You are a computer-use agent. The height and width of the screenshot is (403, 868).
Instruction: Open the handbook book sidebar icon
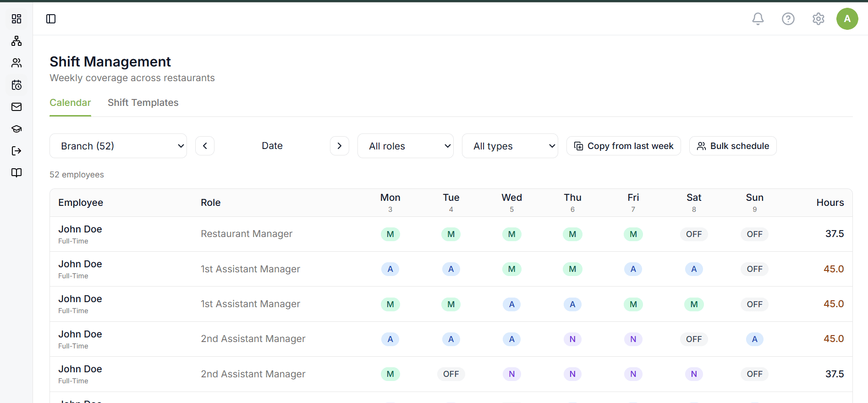(x=16, y=173)
